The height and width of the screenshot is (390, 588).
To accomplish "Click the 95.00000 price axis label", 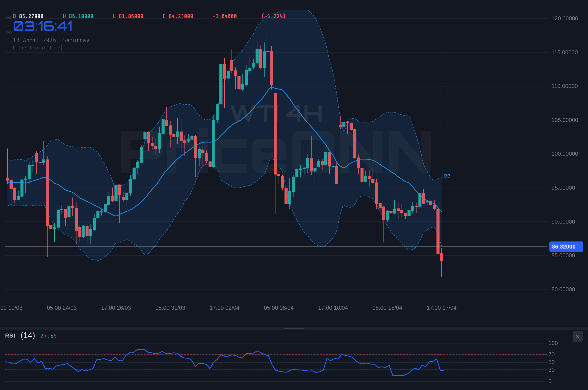I will pos(563,188).
